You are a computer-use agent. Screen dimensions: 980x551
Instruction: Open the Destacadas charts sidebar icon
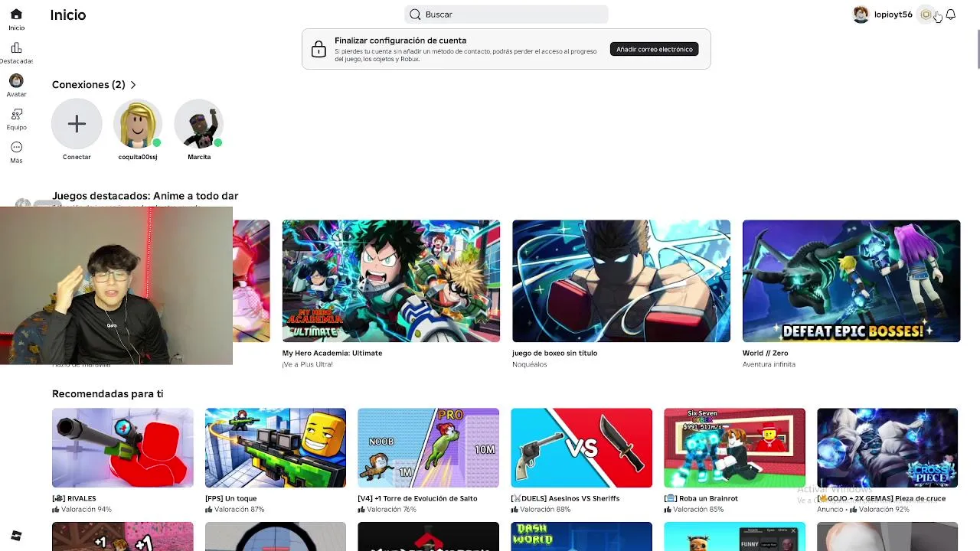pyautogui.click(x=16, y=47)
